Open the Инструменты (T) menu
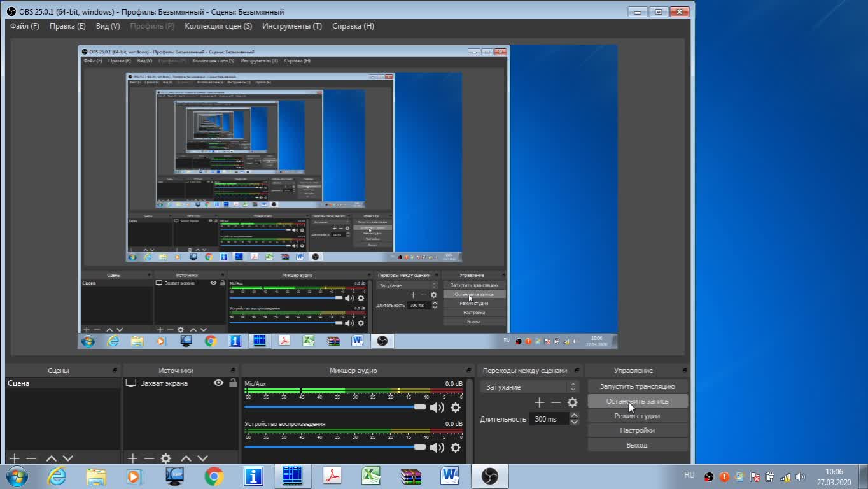Screen dimensions: 868x489 (x=292, y=26)
